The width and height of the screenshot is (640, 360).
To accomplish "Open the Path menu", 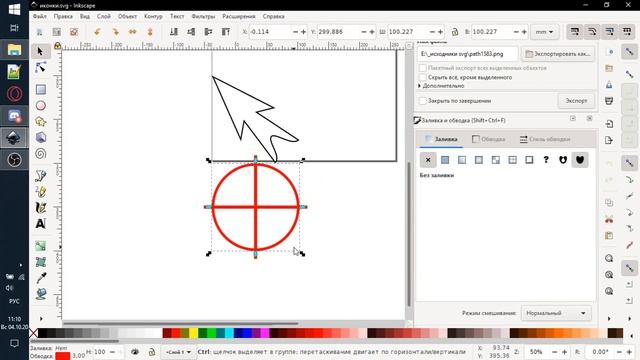I will coord(153,16).
